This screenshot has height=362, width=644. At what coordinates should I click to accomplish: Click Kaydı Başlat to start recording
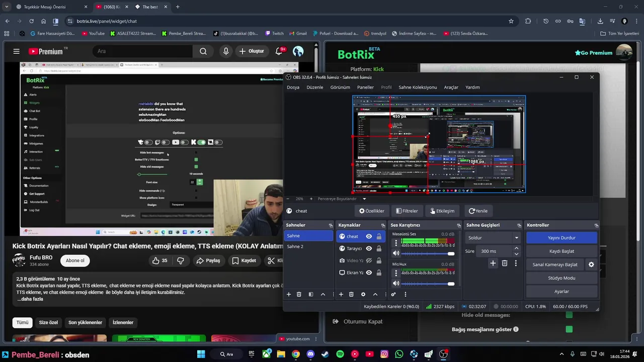tap(561, 251)
